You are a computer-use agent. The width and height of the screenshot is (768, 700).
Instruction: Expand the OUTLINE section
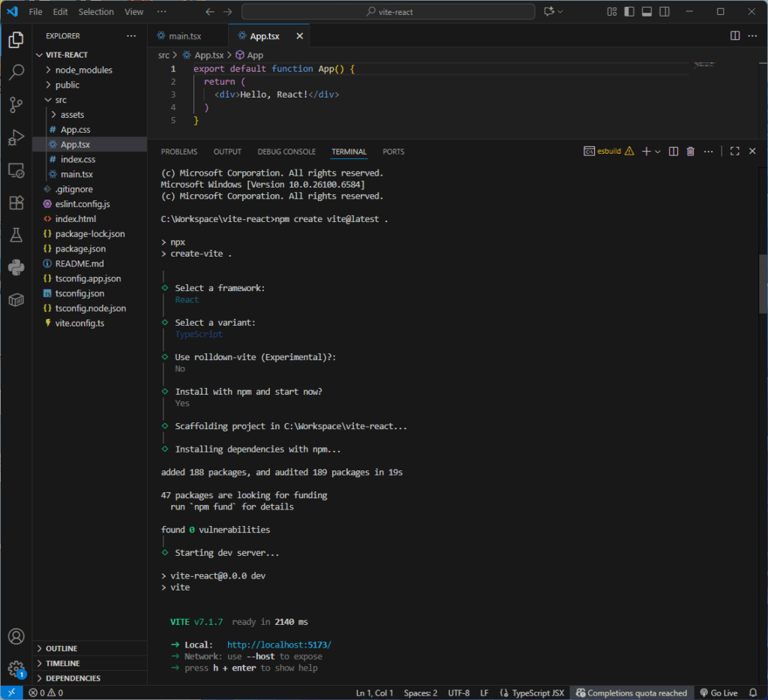point(61,648)
